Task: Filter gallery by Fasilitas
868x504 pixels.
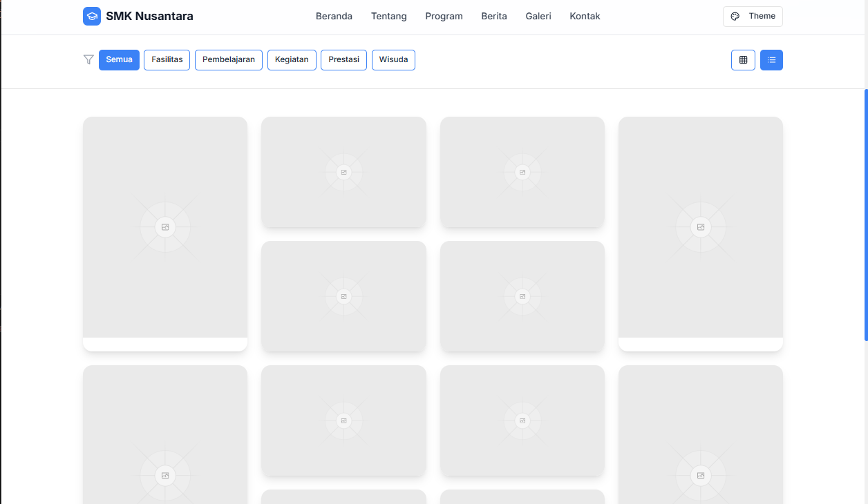Action: (x=167, y=60)
